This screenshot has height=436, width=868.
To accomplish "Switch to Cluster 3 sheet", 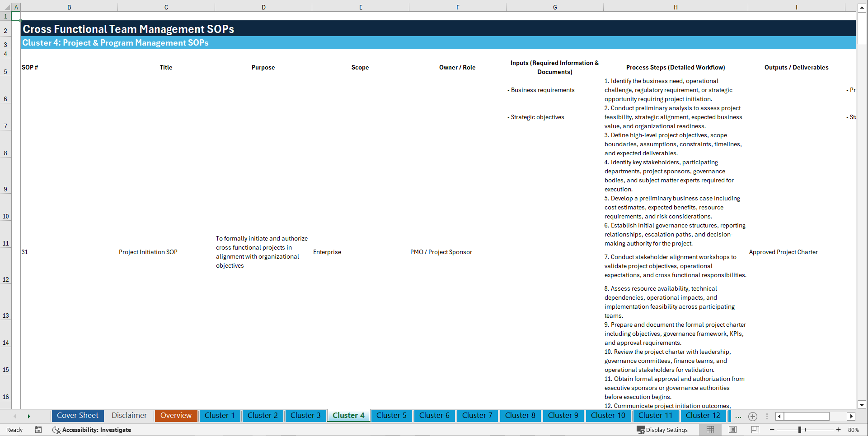I will (x=305, y=416).
